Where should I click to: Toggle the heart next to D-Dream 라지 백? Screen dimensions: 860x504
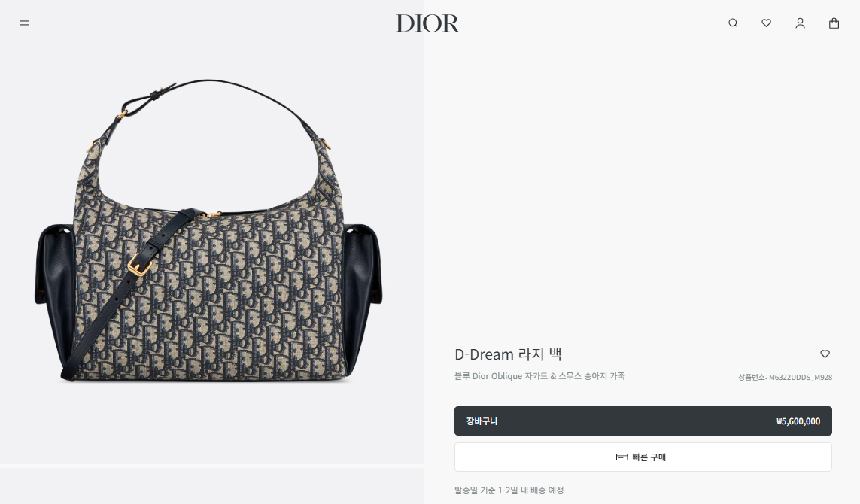[825, 354]
